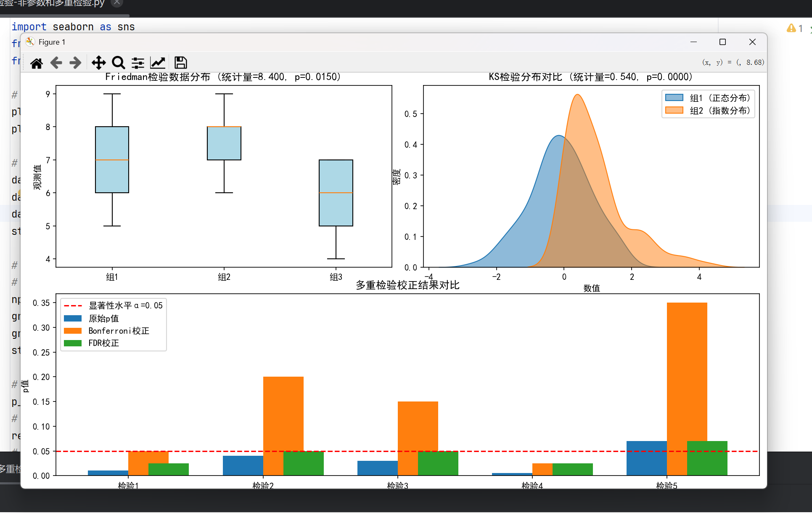Screen dimensions: 812x513
Task: Toggle the Pan axes tool
Action: point(98,63)
